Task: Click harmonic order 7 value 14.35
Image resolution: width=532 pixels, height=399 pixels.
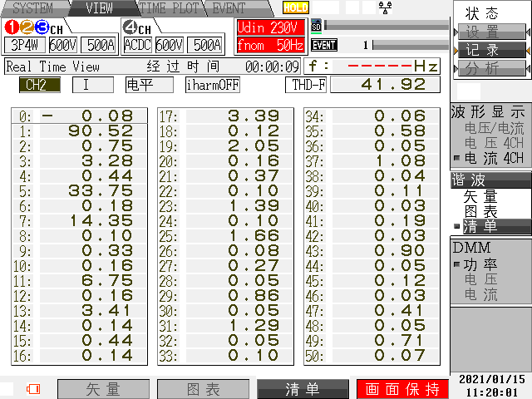Action: click(100, 220)
